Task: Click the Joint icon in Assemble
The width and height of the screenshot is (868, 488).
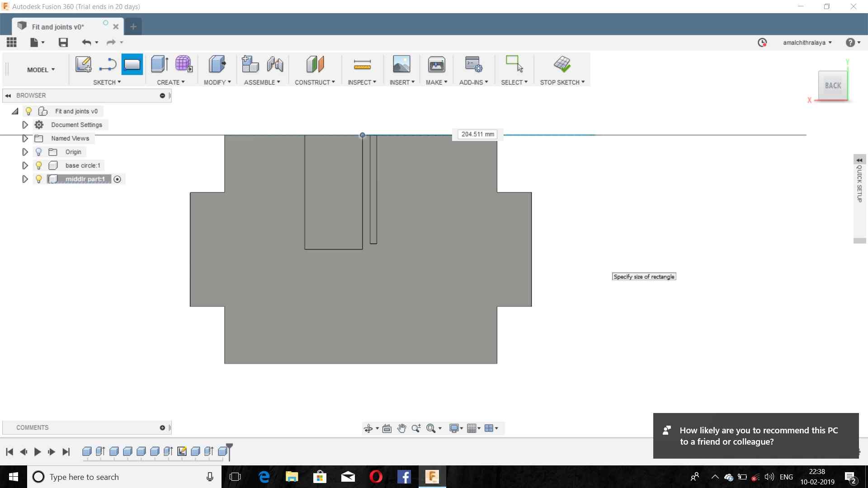Action: (275, 64)
